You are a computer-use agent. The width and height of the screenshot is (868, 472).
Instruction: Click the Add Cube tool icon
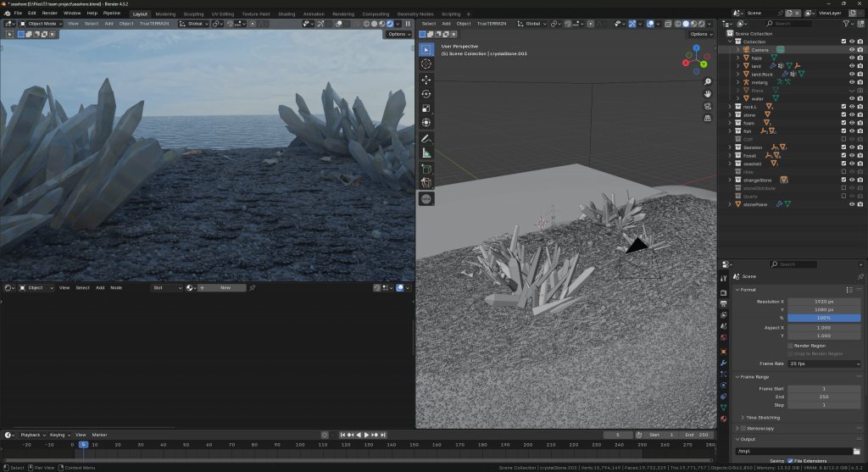tap(426, 169)
